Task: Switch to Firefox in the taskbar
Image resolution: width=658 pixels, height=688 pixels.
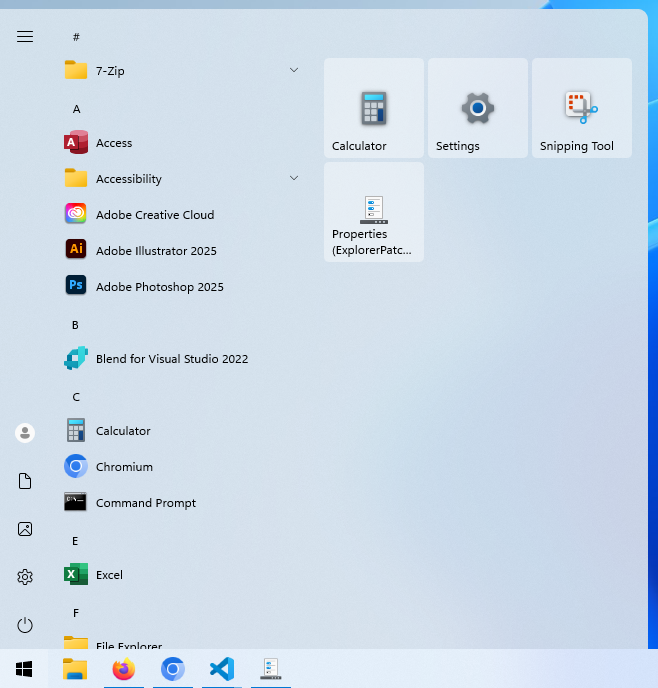Action: 124,669
